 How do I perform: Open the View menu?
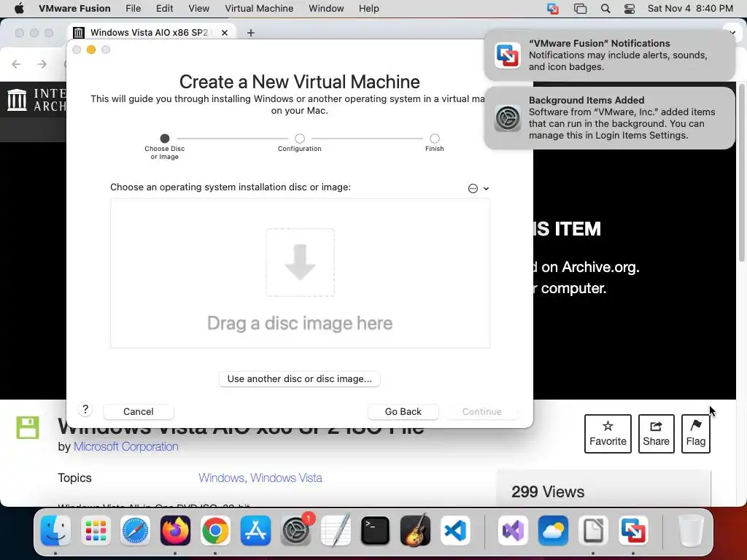[198, 9]
